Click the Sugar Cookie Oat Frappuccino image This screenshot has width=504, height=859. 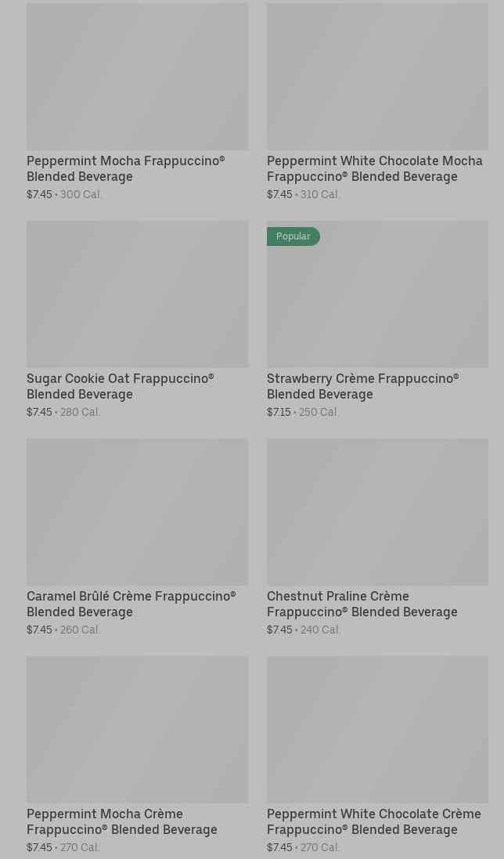coord(137,294)
